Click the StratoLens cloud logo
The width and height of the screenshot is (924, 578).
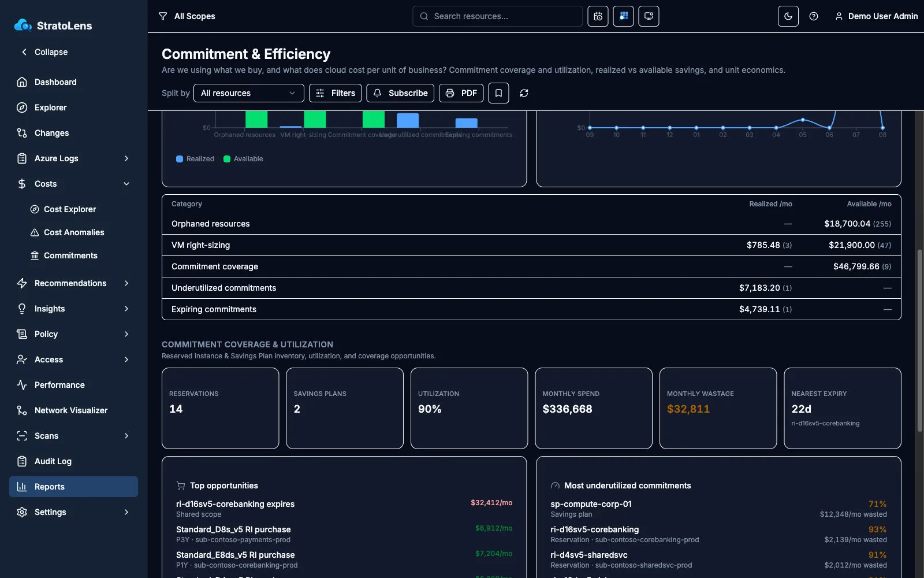pyautogui.click(x=23, y=25)
